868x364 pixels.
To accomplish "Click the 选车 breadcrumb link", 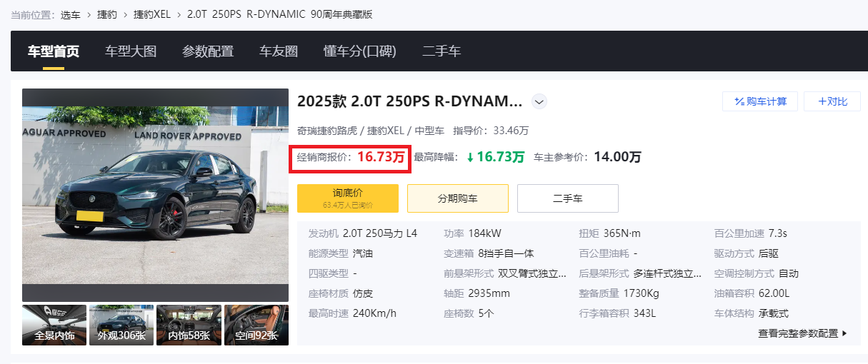I will pyautogui.click(x=70, y=14).
